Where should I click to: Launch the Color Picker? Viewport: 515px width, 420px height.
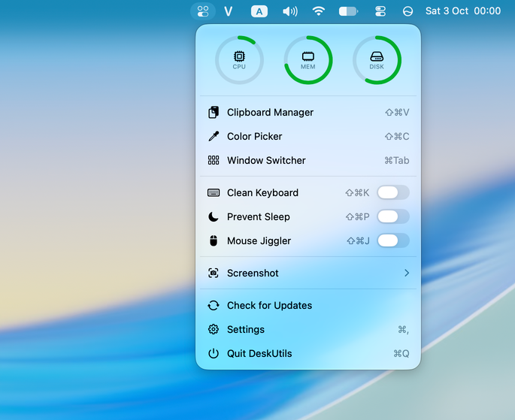[x=308, y=137]
